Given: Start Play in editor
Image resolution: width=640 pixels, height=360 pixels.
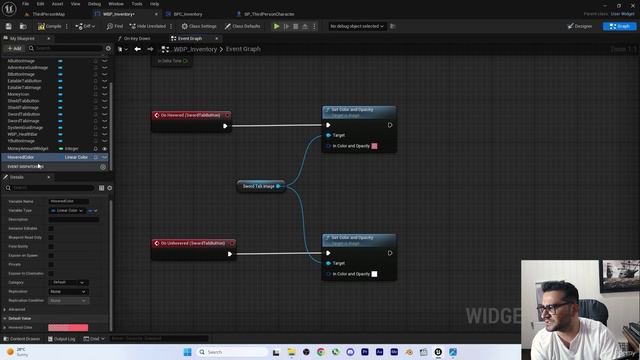Looking at the screenshot, I should pyautogui.click(x=276, y=26).
